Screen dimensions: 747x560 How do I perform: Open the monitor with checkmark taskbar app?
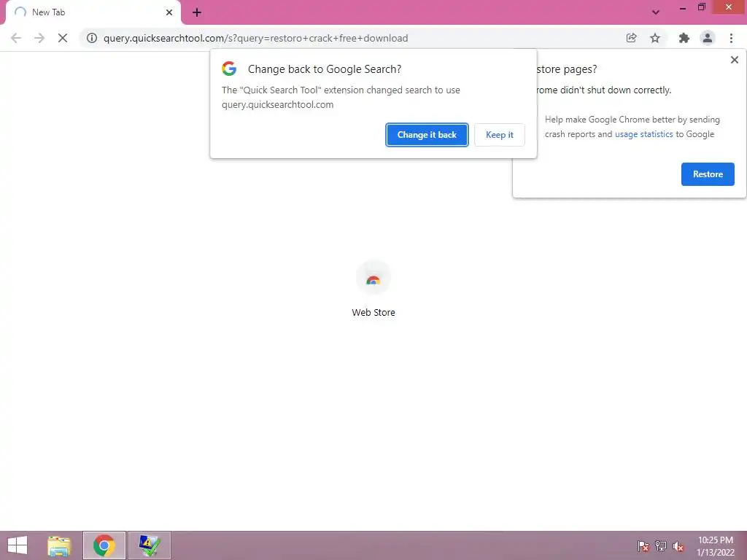pos(149,545)
